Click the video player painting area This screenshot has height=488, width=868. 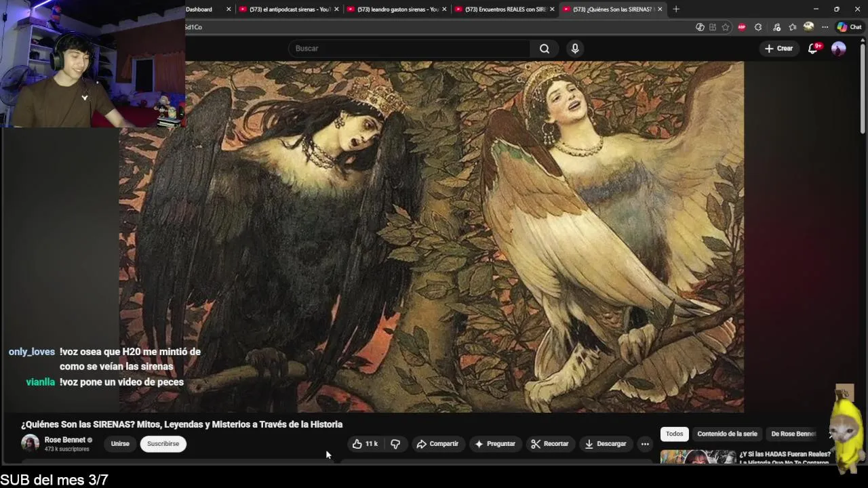pyautogui.click(x=432, y=237)
